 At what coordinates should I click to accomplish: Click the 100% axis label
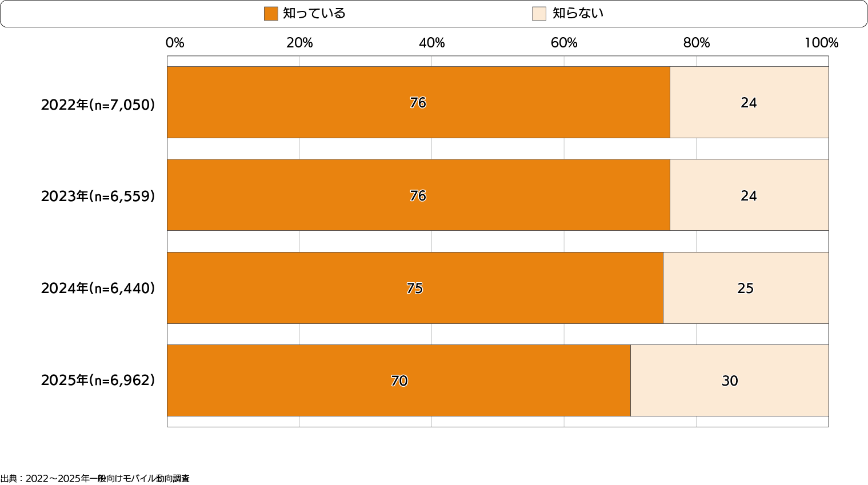pos(821,43)
